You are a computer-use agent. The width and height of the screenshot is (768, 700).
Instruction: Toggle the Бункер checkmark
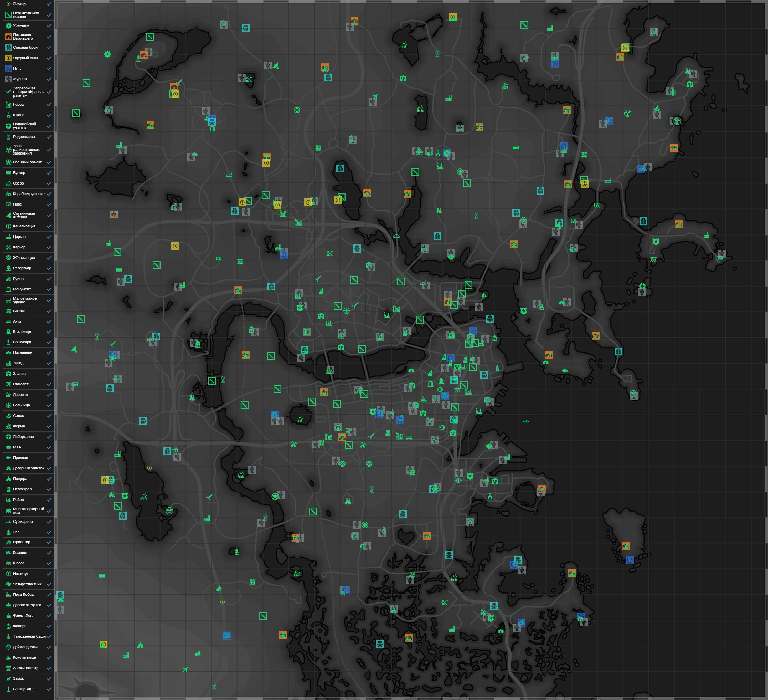point(49,173)
